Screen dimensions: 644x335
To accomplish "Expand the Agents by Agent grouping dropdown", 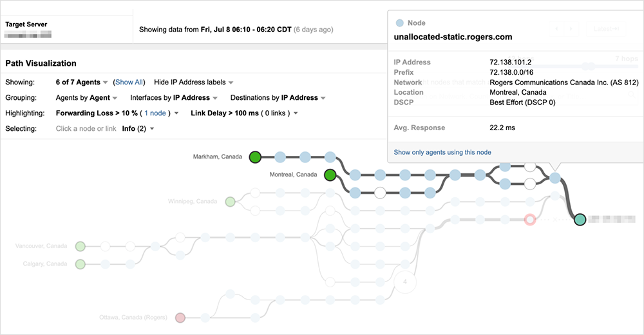I will [x=87, y=98].
